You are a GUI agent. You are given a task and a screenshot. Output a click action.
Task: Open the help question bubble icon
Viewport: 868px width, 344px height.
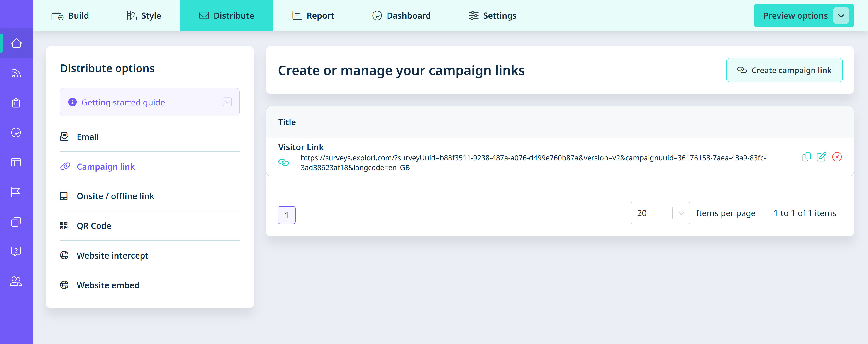(16, 251)
